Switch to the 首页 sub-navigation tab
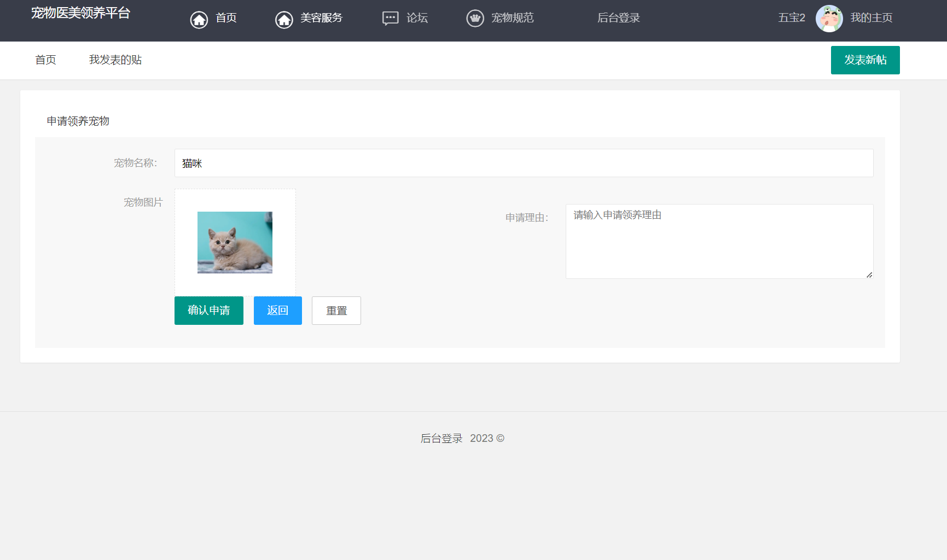The width and height of the screenshot is (947, 560). coord(45,60)
